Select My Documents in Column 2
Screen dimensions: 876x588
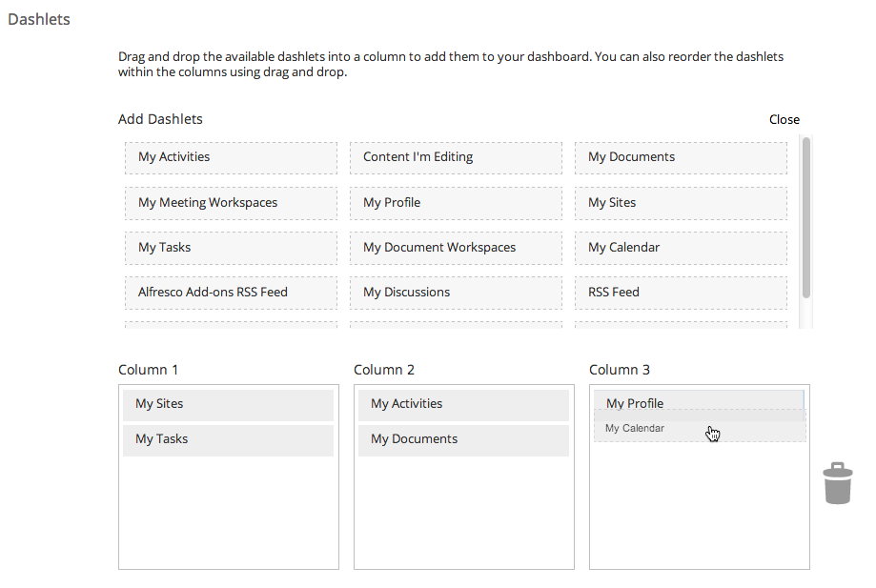pos(463,440)
